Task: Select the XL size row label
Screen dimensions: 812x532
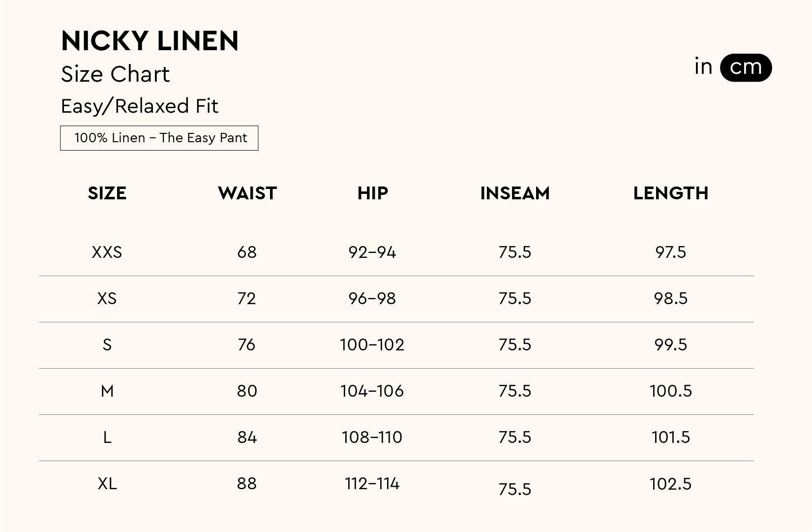Action: click(x=107, y=483)
